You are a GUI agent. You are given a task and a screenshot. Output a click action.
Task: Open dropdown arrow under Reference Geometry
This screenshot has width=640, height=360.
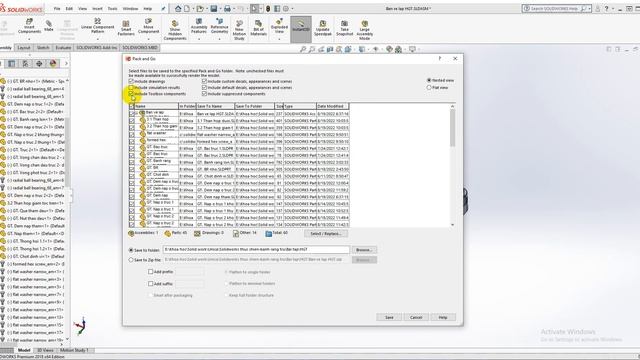pos(219,39)
